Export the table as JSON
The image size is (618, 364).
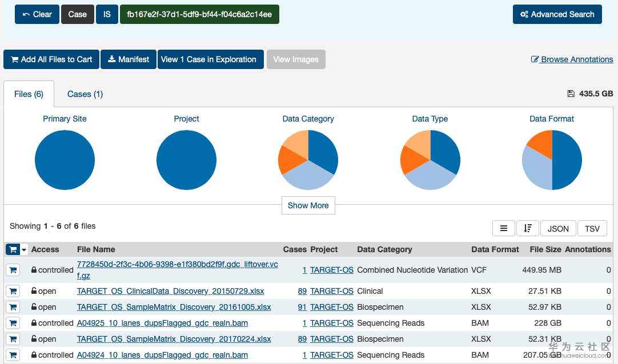coord(558,228)
